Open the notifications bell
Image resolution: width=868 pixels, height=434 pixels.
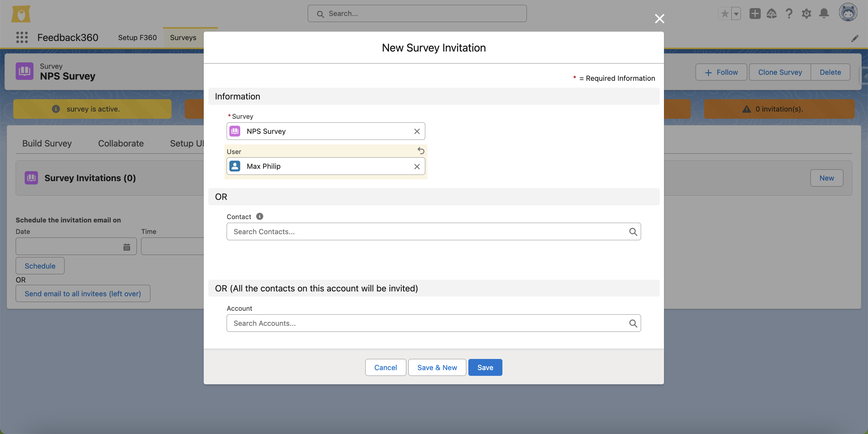tap(824, 14)
